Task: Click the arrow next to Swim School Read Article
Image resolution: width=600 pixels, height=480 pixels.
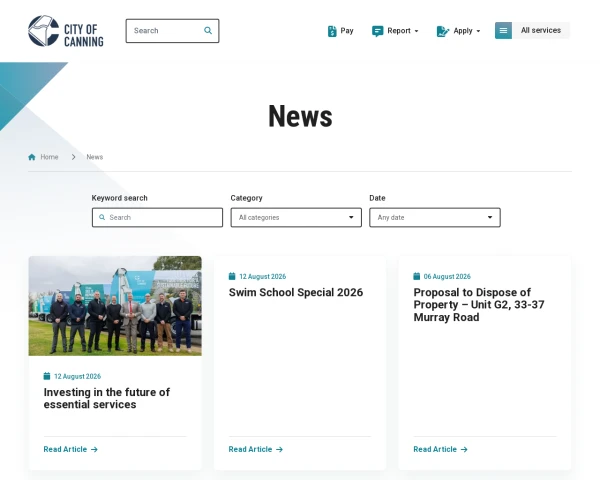Action: [x=279, y=449]
